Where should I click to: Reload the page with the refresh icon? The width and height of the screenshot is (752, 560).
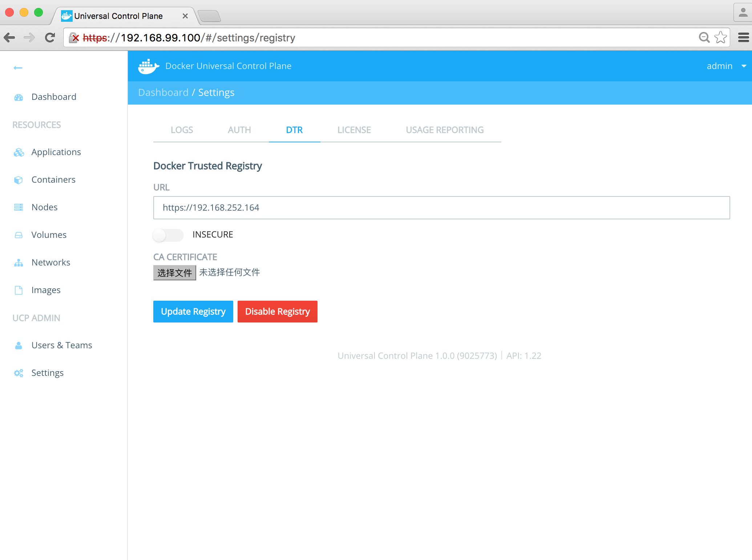point(50,37)
